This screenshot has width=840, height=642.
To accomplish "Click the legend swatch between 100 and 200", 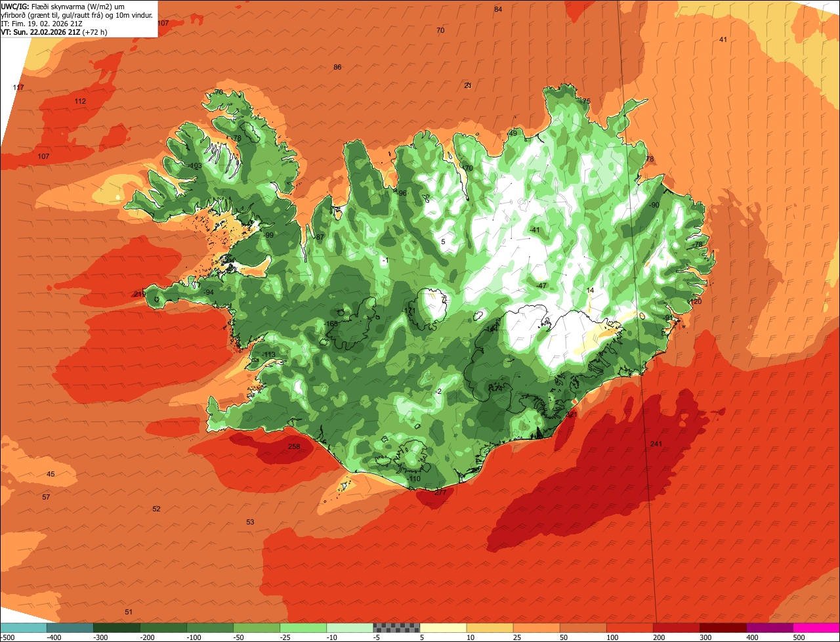I will tap(630, 628).
